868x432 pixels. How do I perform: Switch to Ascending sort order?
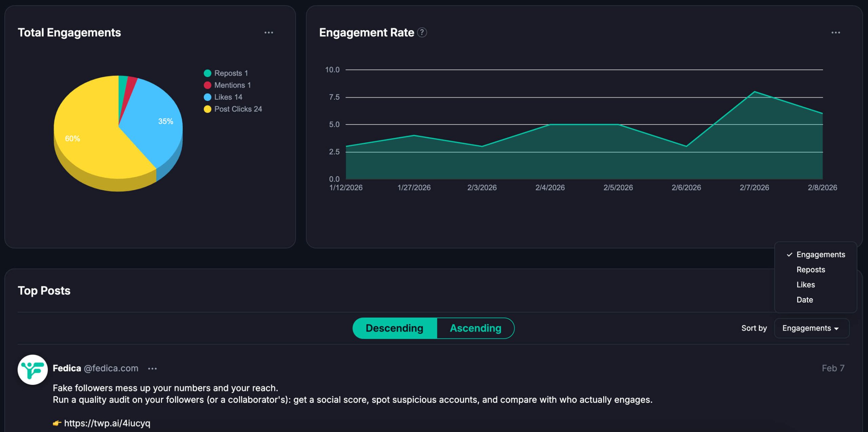(x=475, y=328)
